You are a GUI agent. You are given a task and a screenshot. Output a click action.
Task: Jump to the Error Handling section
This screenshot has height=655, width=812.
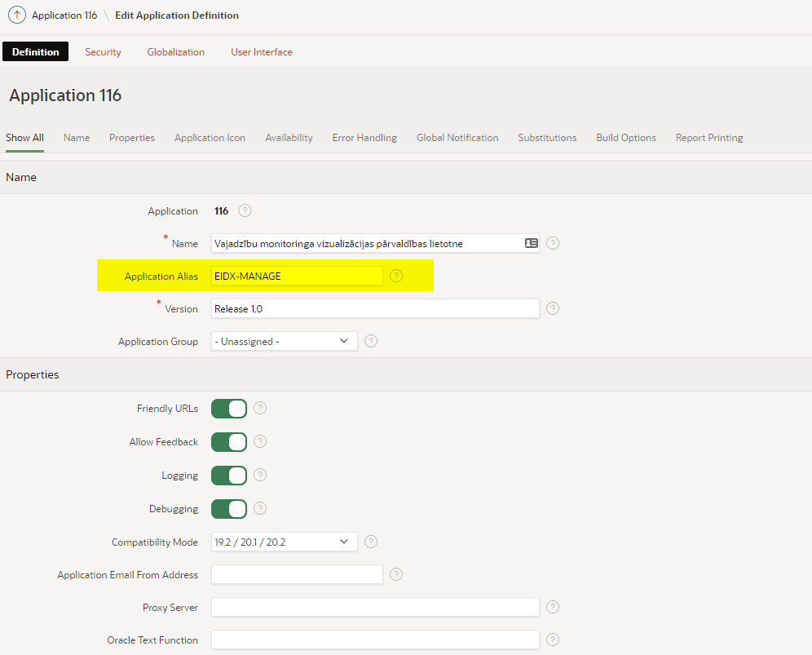364,138
